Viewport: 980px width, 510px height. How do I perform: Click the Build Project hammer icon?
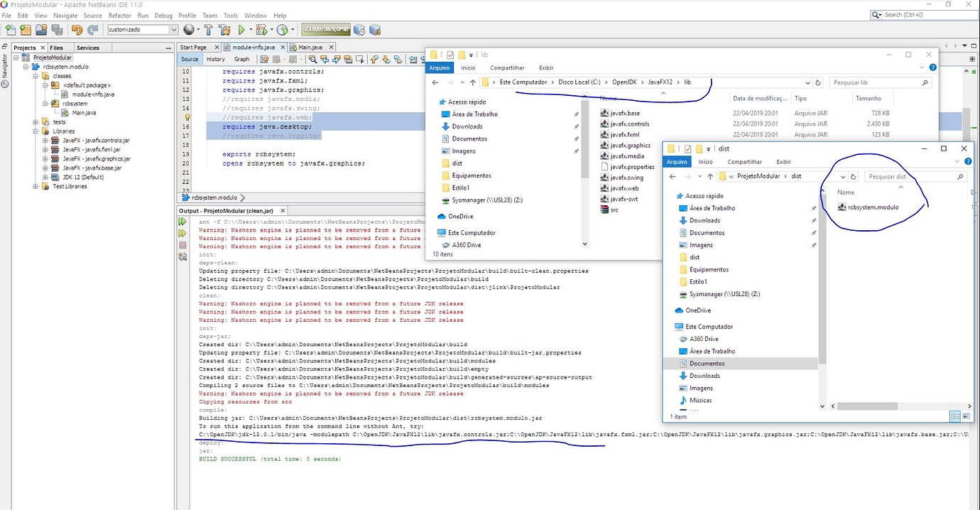point(209,30)
